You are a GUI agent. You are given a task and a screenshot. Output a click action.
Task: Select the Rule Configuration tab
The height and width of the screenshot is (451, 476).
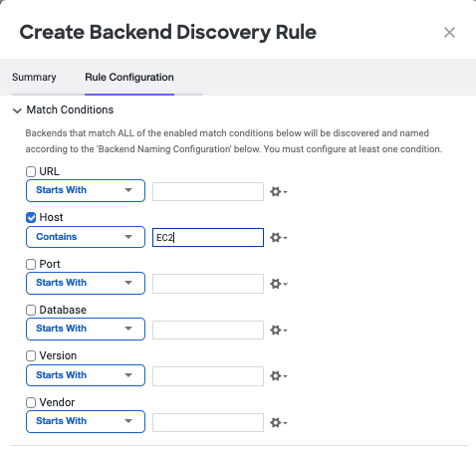click(x=129, y=78)
